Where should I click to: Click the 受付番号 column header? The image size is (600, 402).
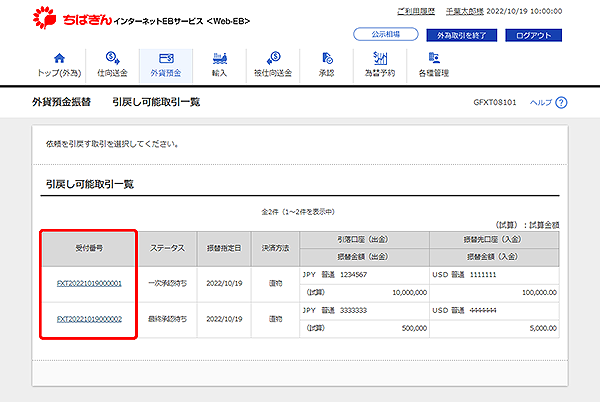(89, 249)
